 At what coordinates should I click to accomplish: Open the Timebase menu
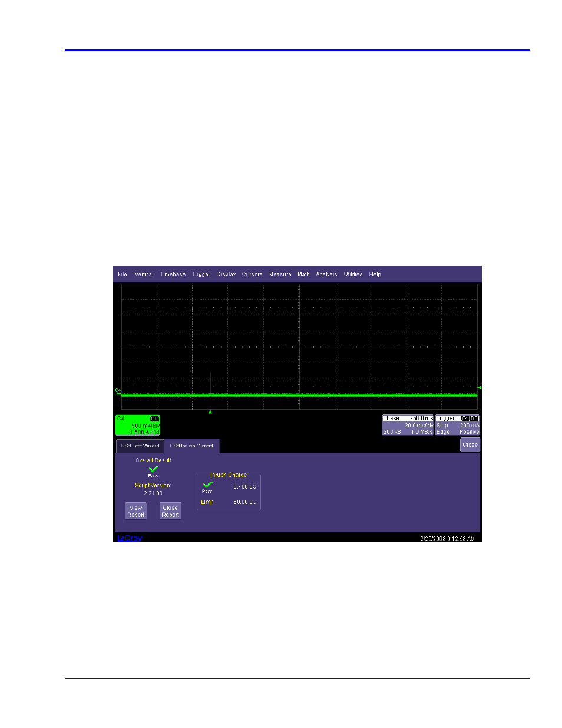pyautogui.click(x=173, y=274)
